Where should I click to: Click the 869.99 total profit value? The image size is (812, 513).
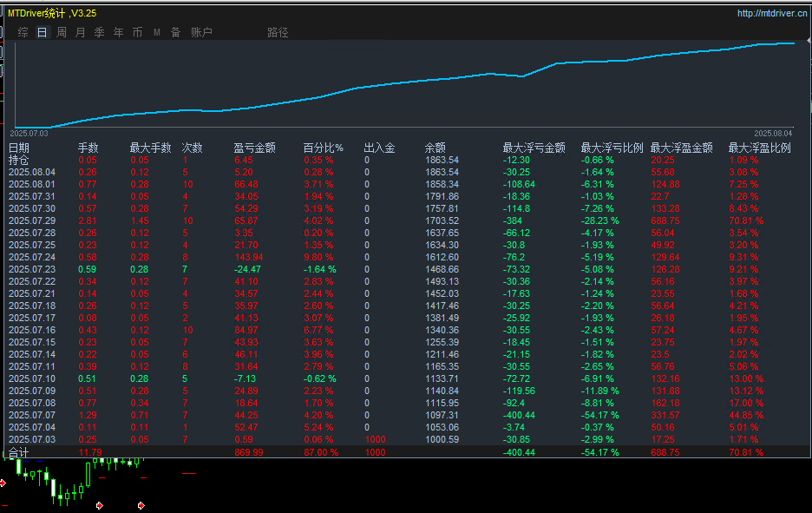249,452
